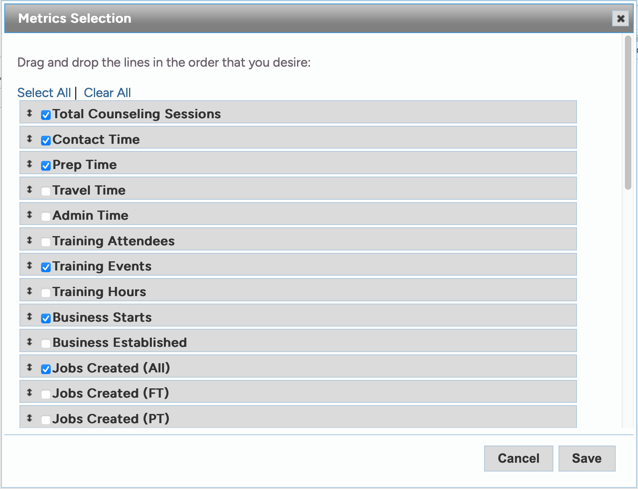
Task: Click the Select All link
Action: [x=44, y=93]
